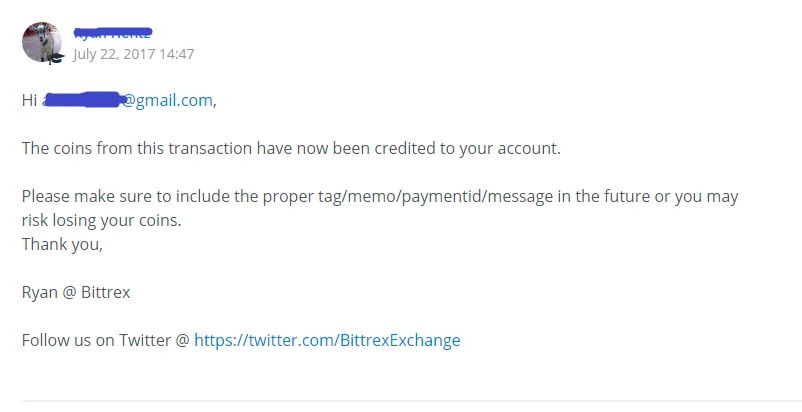Click the blue scribble hiding the email username

point(82,100)
